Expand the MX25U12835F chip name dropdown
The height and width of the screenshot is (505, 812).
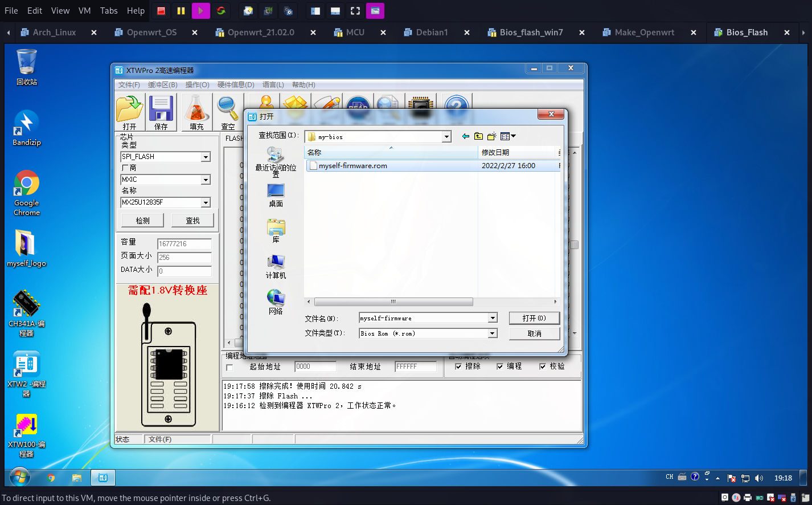(206, 202)
